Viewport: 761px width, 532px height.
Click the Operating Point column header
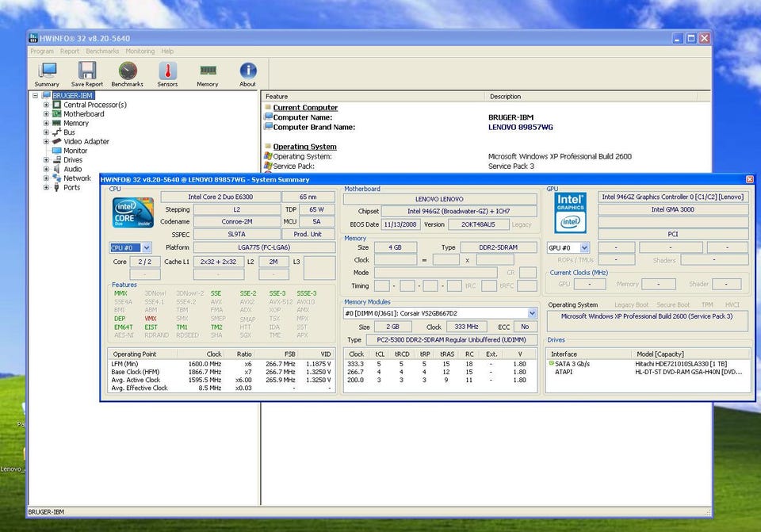(x=142, y=354)
